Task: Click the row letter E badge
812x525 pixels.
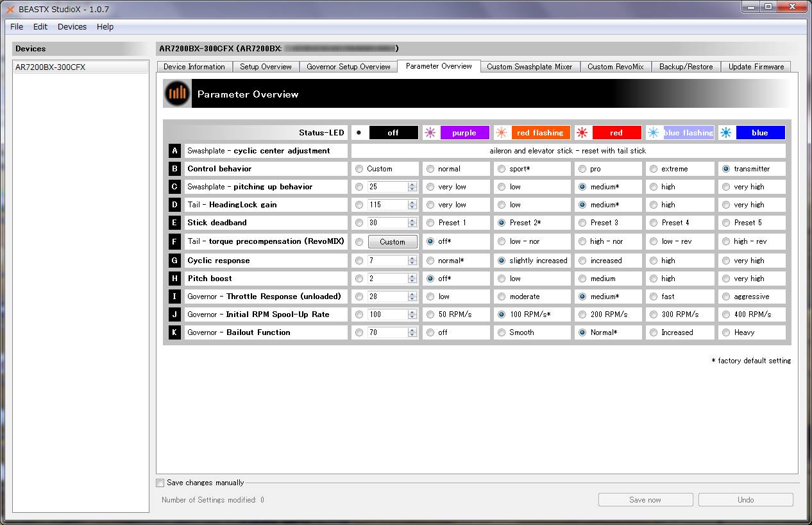Action: coord(174,223)
